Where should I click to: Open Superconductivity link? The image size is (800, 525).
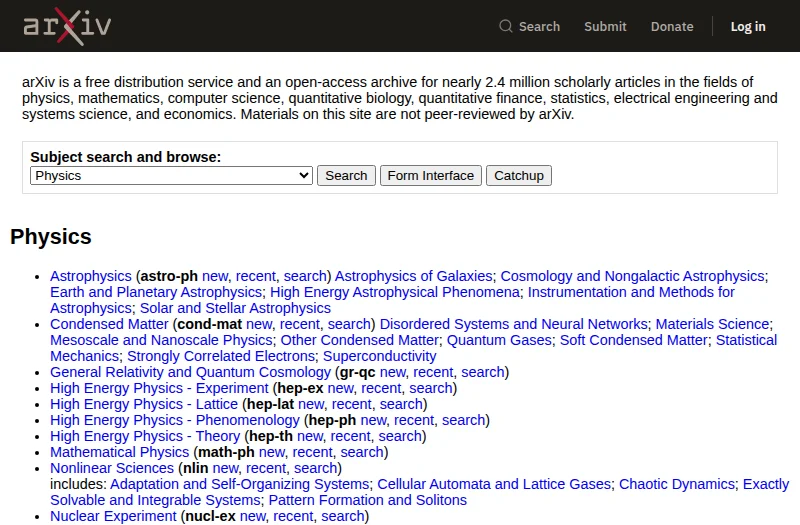[380, 356]
